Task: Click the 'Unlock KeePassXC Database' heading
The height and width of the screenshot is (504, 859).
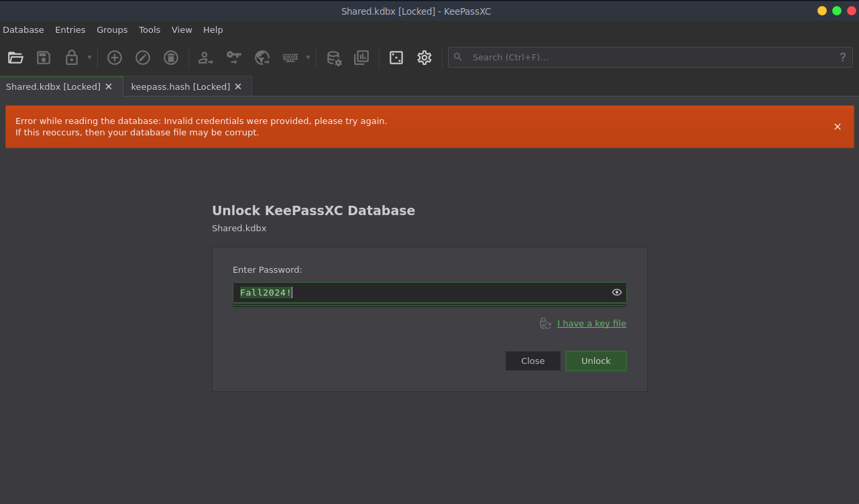Action: [314, 210]
